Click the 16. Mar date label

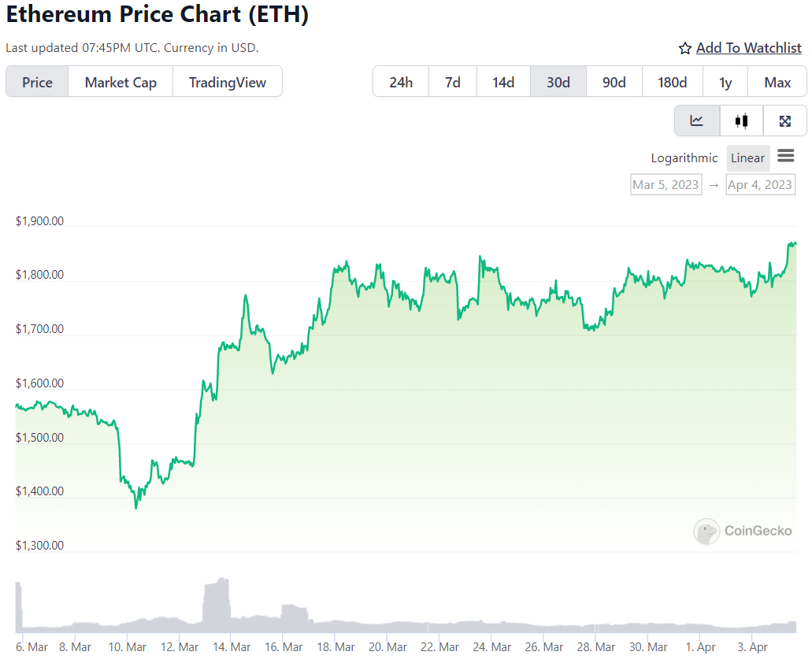pos(284,647)
